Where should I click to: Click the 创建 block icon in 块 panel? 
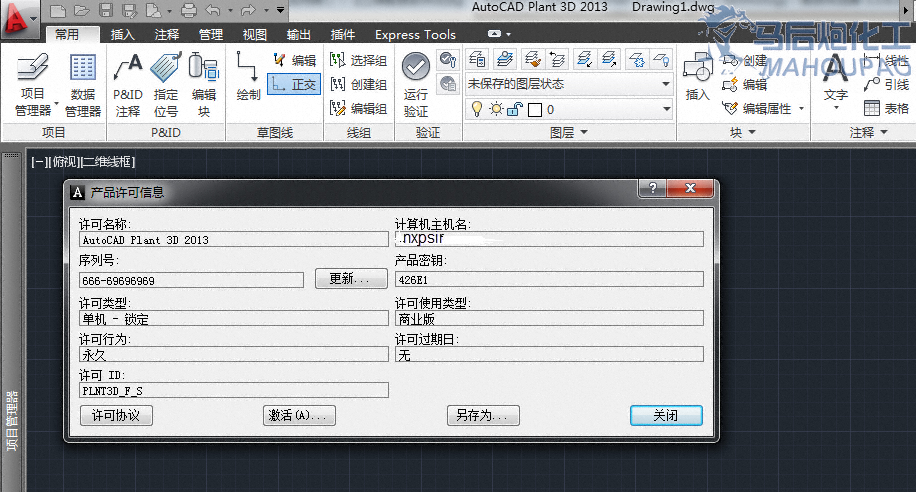point(745,61)
